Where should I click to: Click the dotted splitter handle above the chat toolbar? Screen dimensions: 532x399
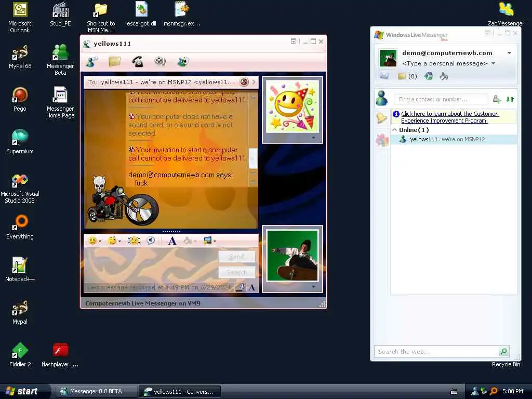(x=171, y=232)
